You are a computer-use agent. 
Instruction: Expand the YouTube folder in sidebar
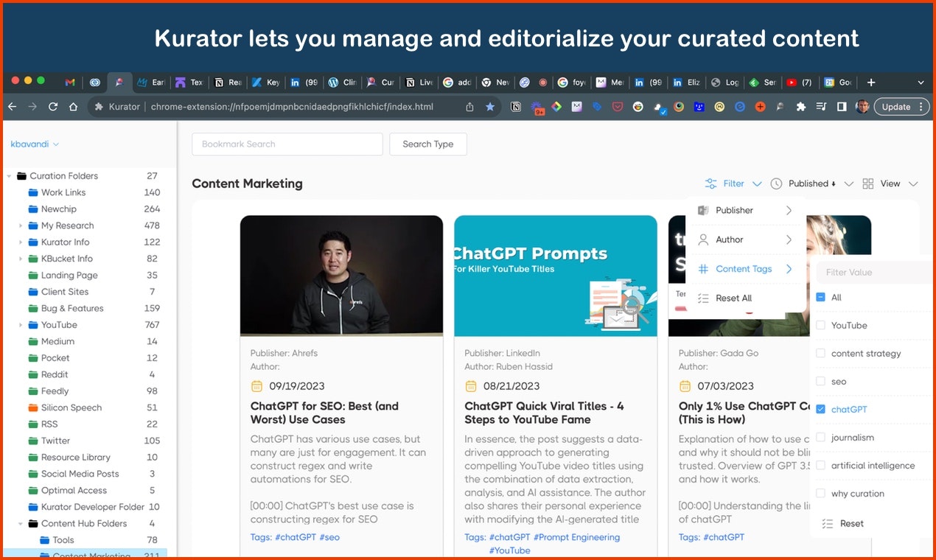pyautogui.click(x=21, y=325)
